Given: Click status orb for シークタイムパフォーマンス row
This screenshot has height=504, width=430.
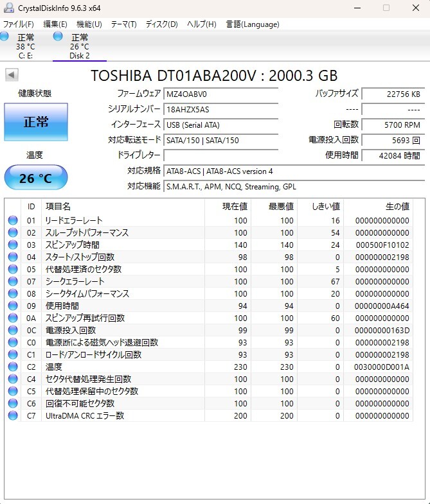Looking at the screenshot, I should tap(13, 293).
